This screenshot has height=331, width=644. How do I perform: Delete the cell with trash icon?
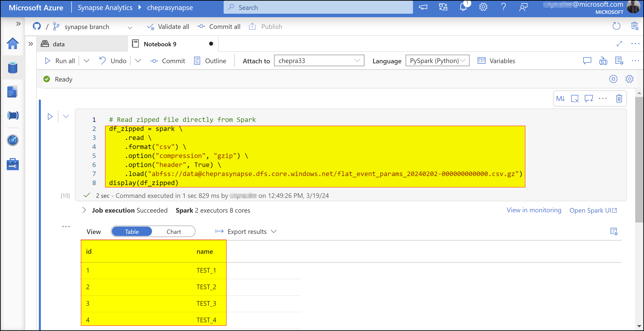(x=619, y=99)
